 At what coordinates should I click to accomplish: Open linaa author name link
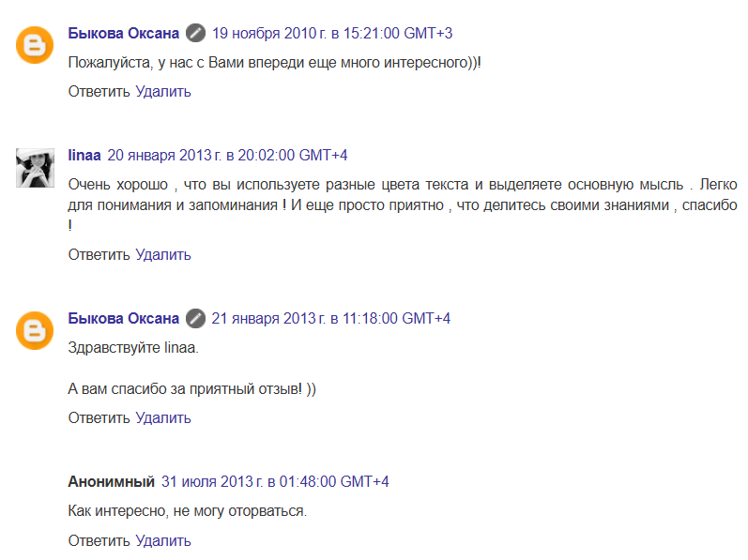tap(84, 156)
